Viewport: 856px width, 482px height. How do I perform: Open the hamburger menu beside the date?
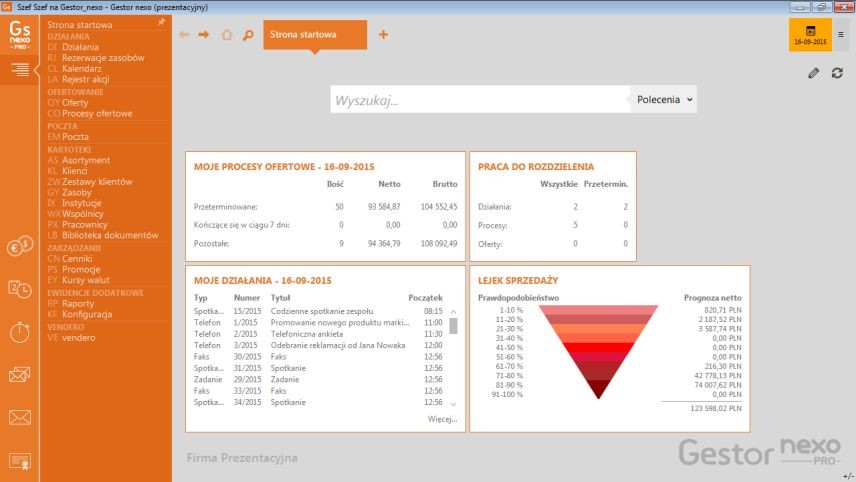tap(841, 35)
